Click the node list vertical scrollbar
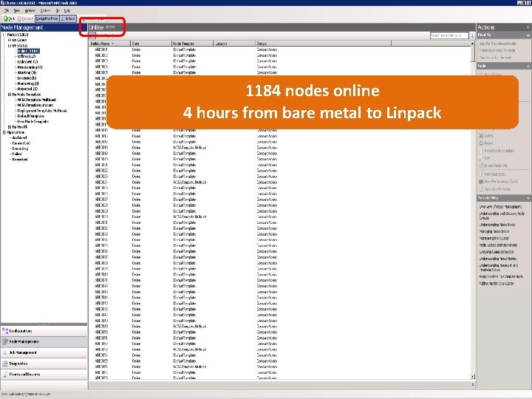This screenshot has width=532, height=399. [473, 211]
